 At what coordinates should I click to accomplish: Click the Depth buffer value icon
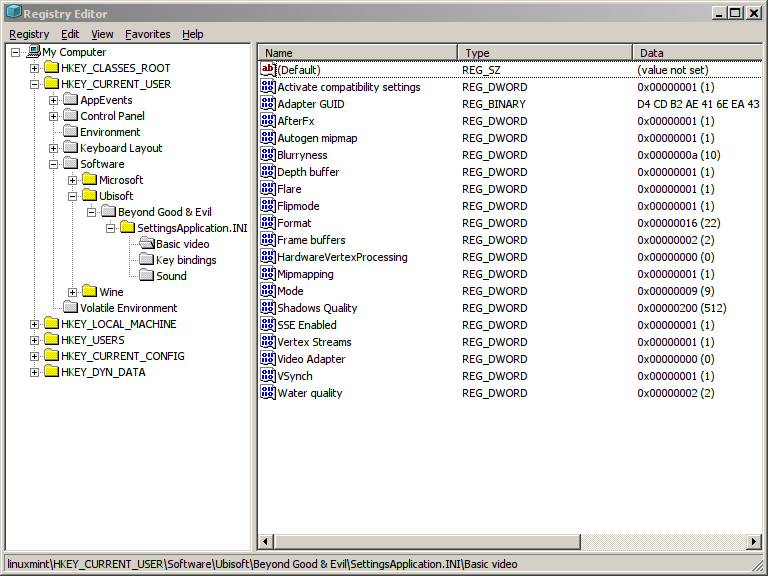tap(268, 171)
